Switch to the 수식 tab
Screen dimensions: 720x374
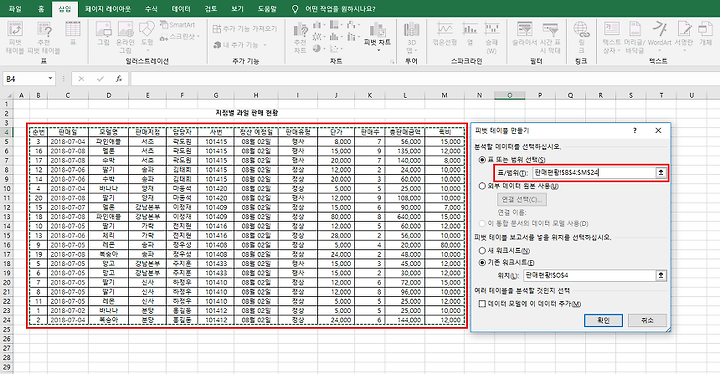[x=151, y=9]
